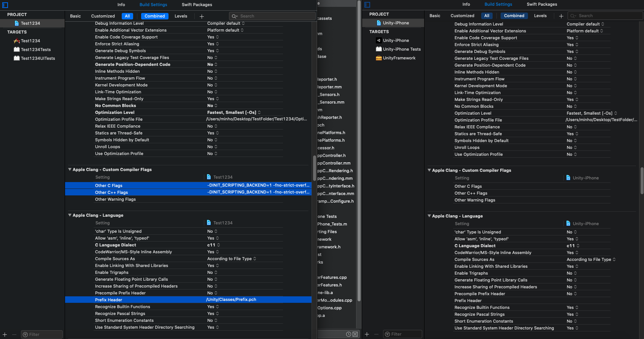This screenshot has width=644, height=339.
Task: Choose Combined view in right window
Action: pos(514,16)
